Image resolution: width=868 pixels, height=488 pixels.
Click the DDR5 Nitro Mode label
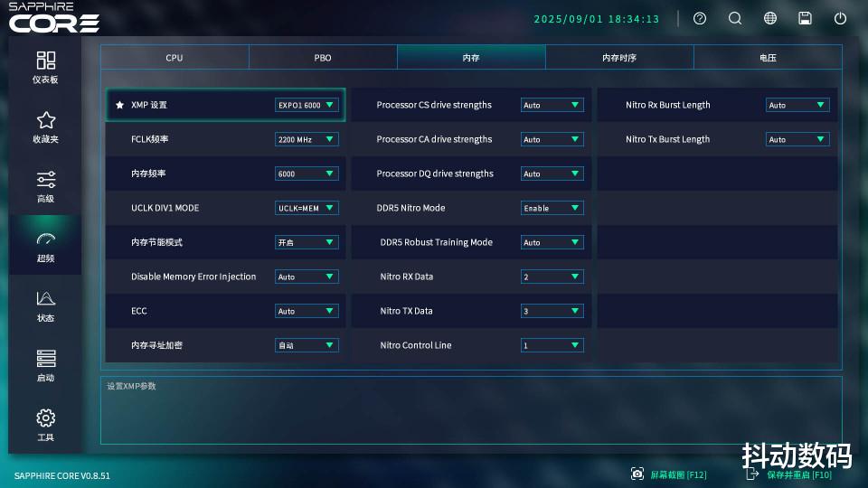tap(410, 208)
